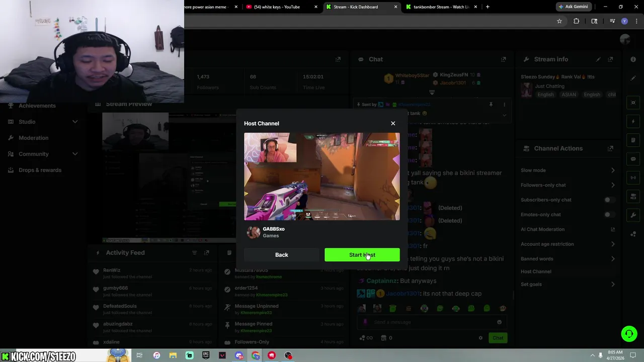This screenshot has height=362, width=644.
Task: Toggle Emotes-only chat
Action: pyautogui.click(x=609, y=215)
